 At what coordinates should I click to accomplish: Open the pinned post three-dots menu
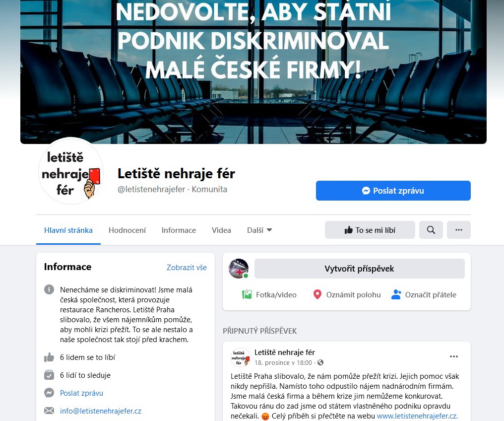tap(453, 356)
